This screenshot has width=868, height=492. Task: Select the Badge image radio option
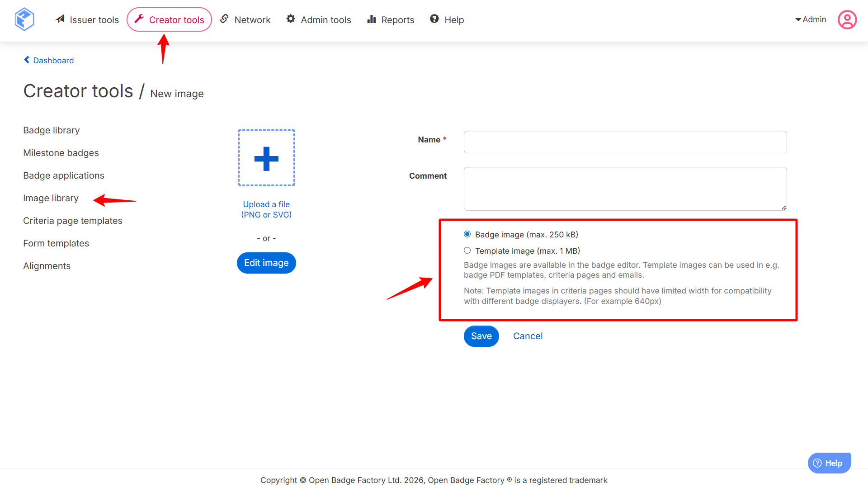(x=467, y=234)
